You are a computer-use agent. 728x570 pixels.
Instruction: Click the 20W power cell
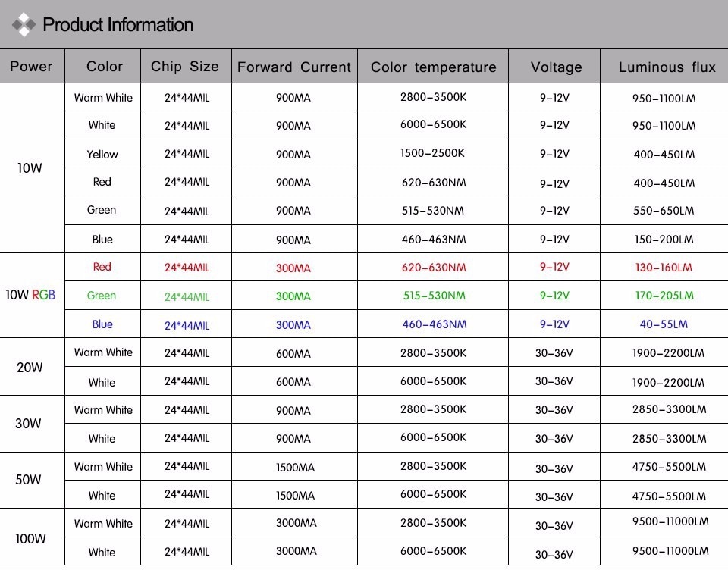pos(30,368)
